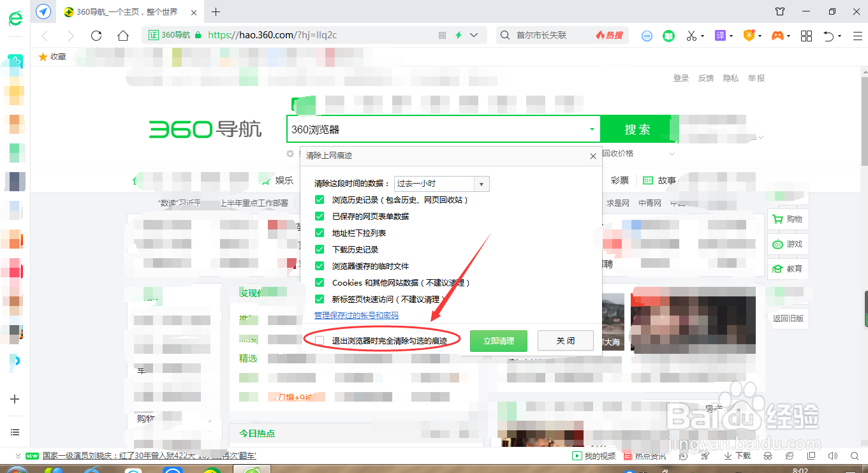868x473 pixels.
Task: Toggle the 下载历史记录 checkbox
Action: pos(320,249)
